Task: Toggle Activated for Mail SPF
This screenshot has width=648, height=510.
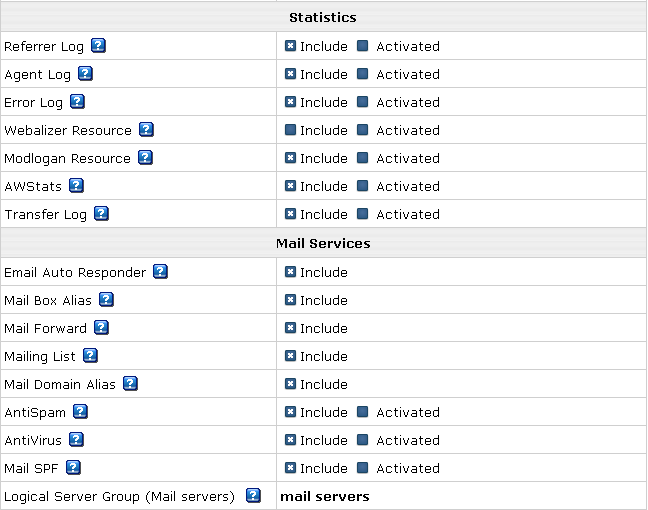Action: (362, 468)
